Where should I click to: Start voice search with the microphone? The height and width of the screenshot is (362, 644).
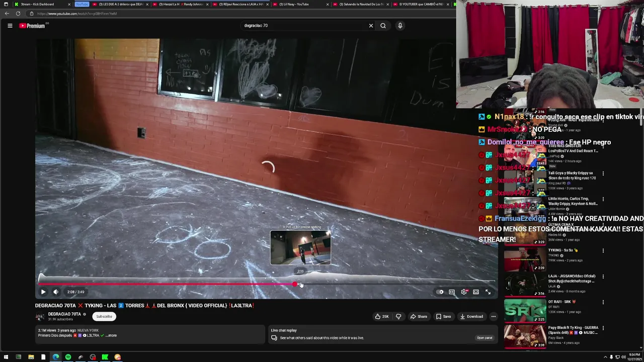400,26
